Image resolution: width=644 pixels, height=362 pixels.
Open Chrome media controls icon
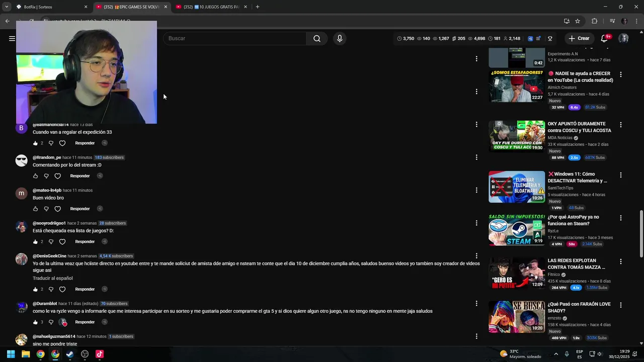coord(612,21)
